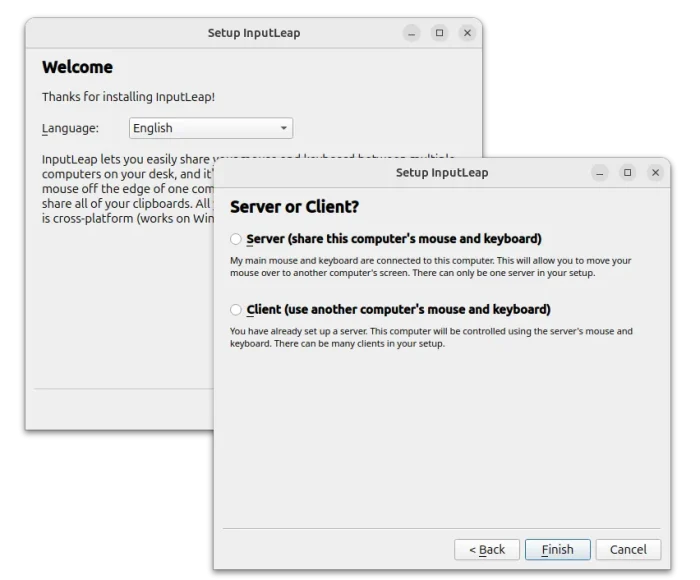Click the Welcome window's 'Setup InputLeap' title bar

[x=254, y=33]
